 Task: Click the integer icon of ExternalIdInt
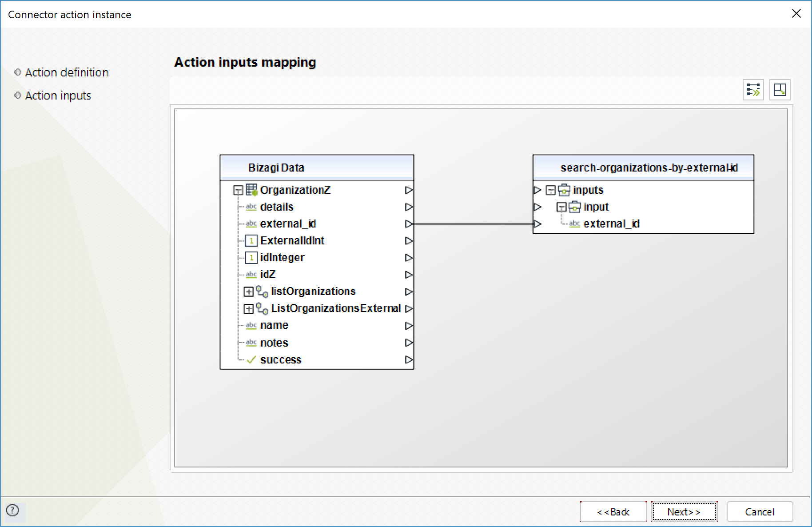(251, 241)
